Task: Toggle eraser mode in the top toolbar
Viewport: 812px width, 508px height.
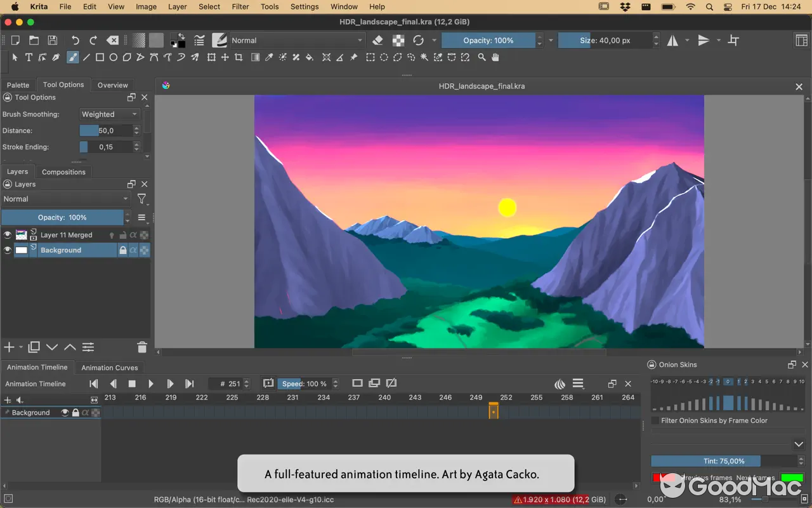Action: [x=377, y=40]
